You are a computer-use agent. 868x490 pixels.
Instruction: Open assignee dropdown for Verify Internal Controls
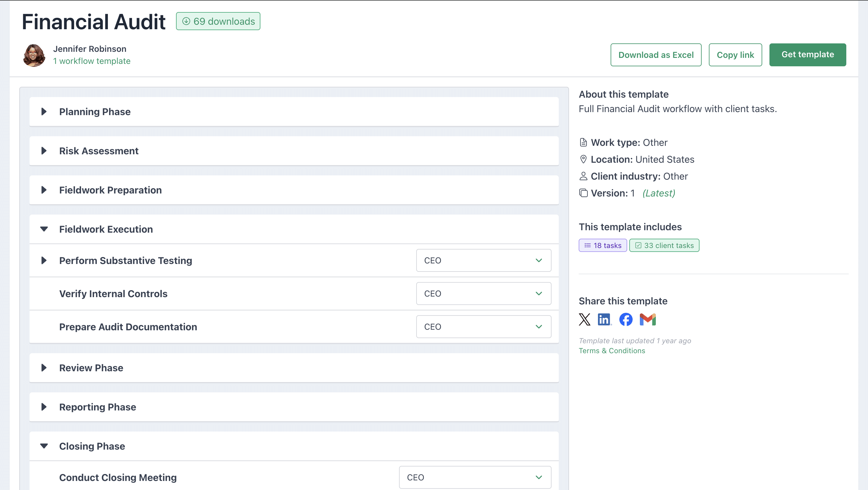pyautogui.click(x=483, y=293)
